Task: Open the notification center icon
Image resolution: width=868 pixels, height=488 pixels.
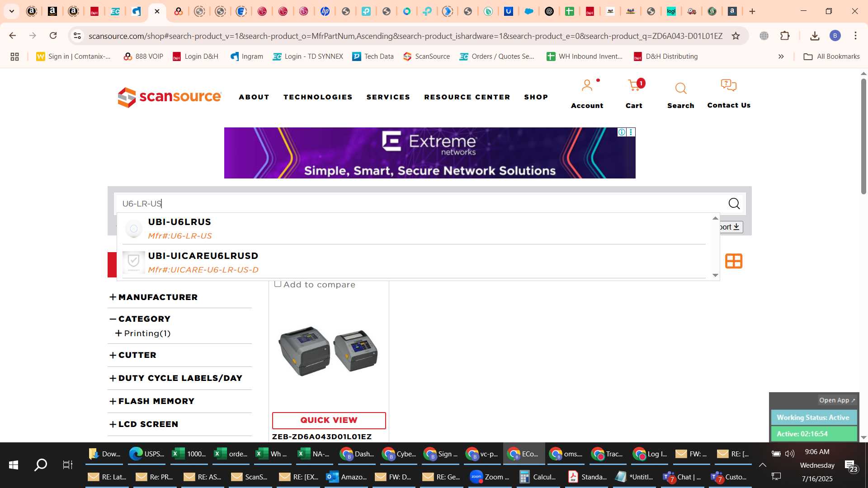Action: click(x=851, y=466)
